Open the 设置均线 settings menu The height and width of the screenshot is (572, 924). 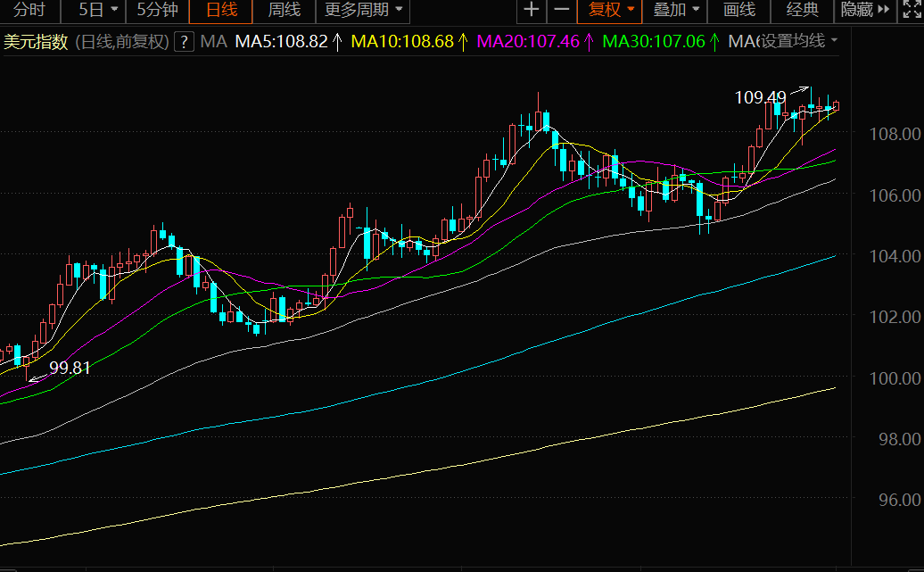(797, 42)
